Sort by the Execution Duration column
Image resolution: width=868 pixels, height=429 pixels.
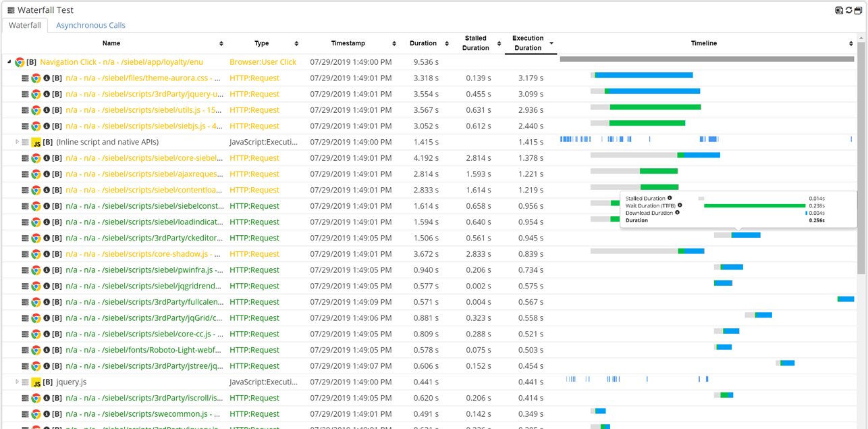pos(527,43)
